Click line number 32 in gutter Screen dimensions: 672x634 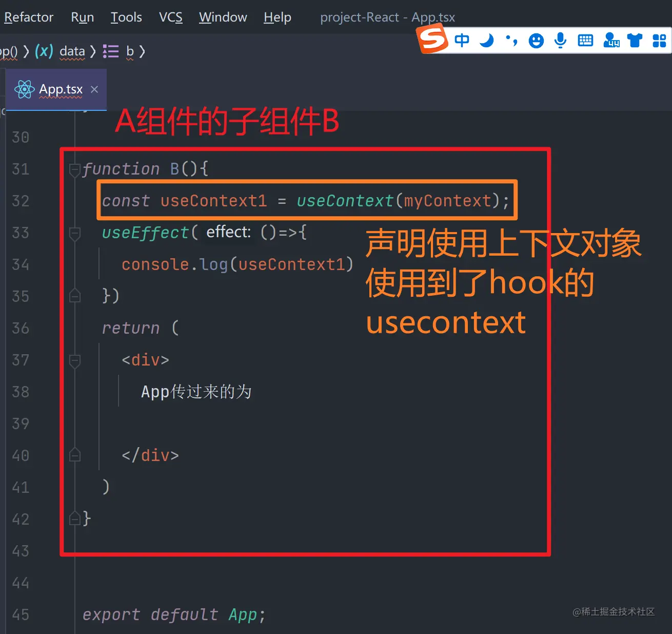click(x=21, y=201)
